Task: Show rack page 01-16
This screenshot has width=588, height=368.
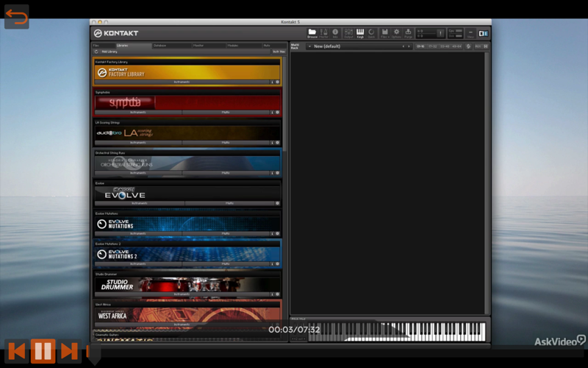Action: (420, 46)
